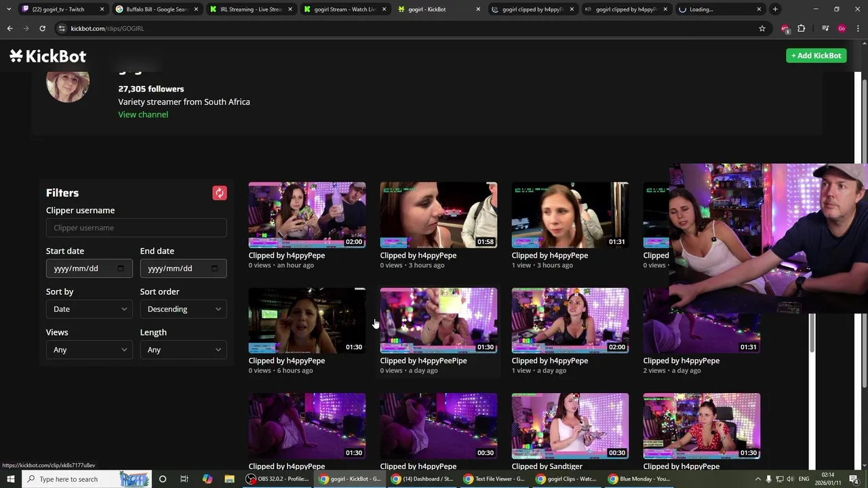Open File Explorer from the taskbar
The width and height of the screenshot is (868, 488).
click(229, 479)
